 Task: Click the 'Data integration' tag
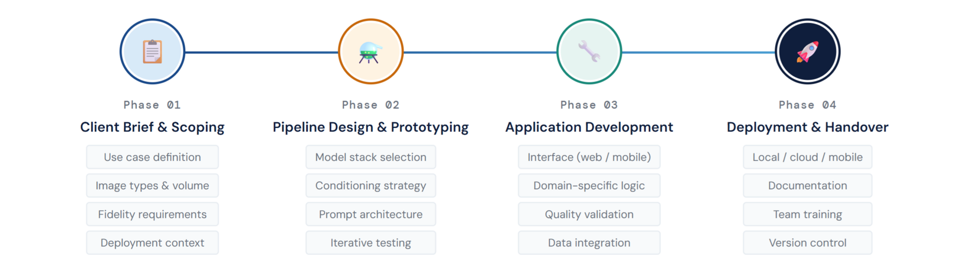click(x=589, y=243)
